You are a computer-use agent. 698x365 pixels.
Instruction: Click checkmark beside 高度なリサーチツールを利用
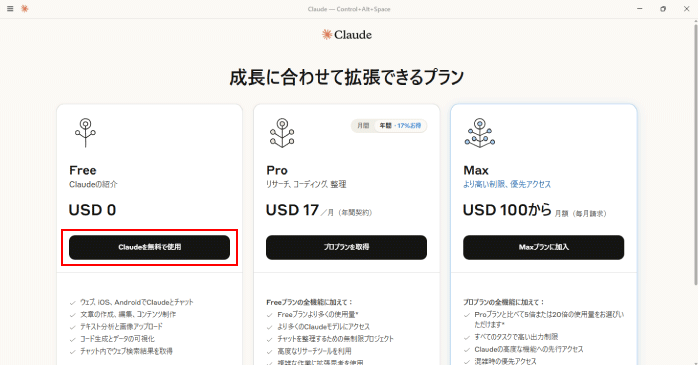coord(270,352)
